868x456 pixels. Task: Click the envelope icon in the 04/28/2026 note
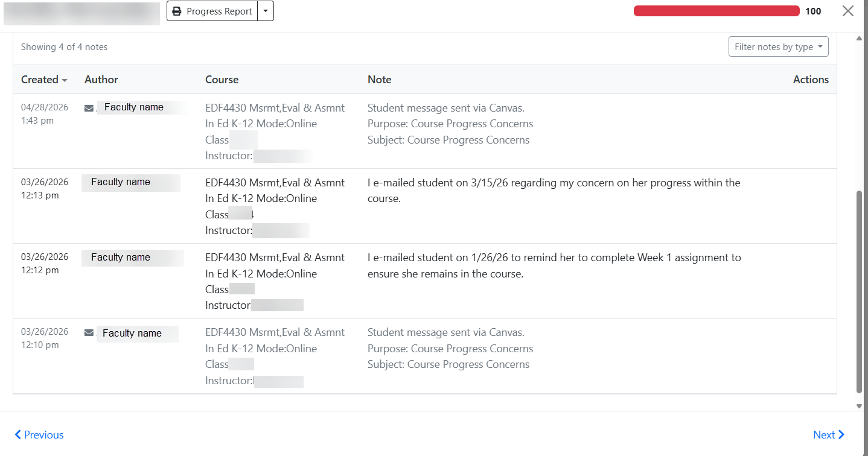click(x=89, y=108)
